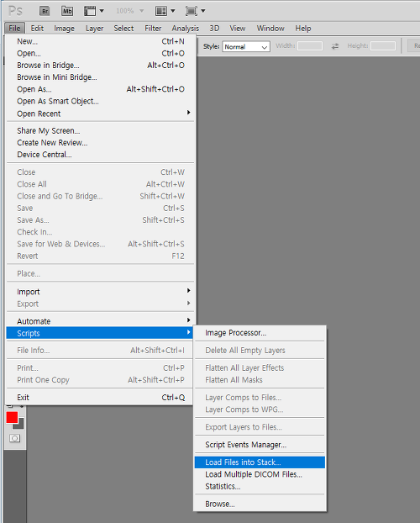420x523 pixels.
Task: Click the Arrange Documents icon
Action: (x=161, y=11)
